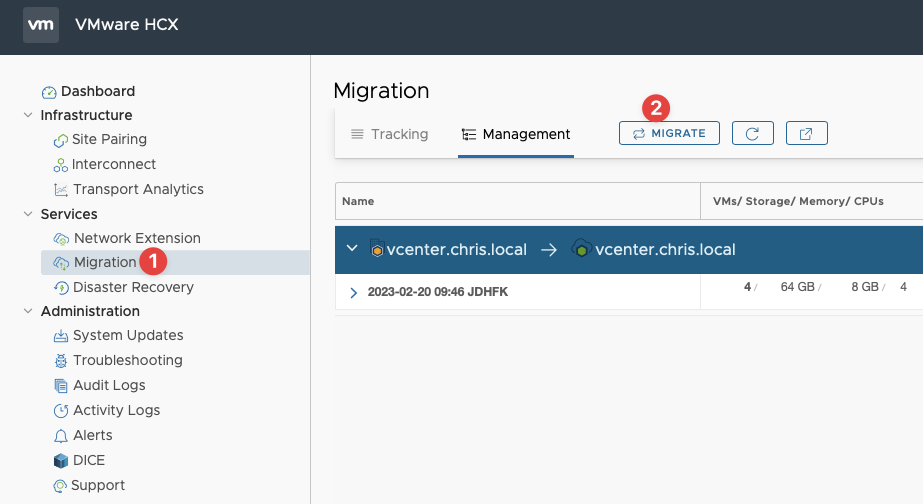
Task: Click the MIGRATE button
Action: (669, 133)
